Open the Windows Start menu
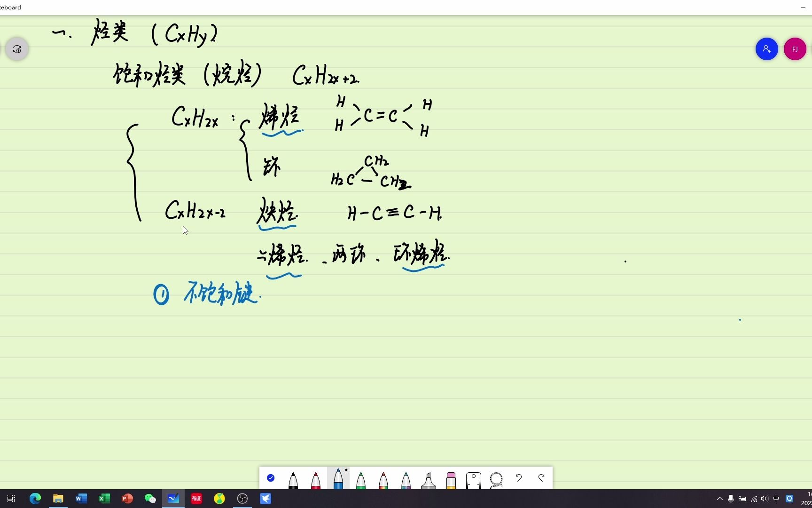The width and height of the screenshot is (812, 508). 11,499
